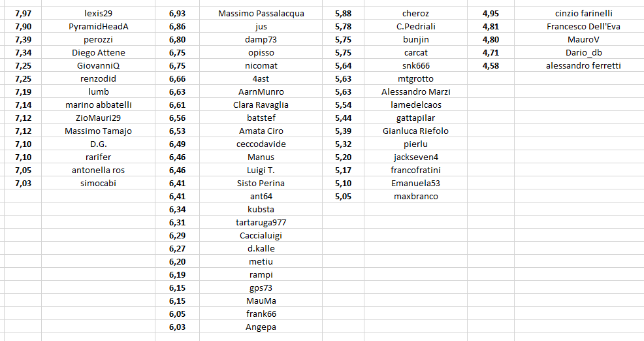644x341 pixels.
Task: Click the Gianluca Riefolo cell
Action: point(415,131)
